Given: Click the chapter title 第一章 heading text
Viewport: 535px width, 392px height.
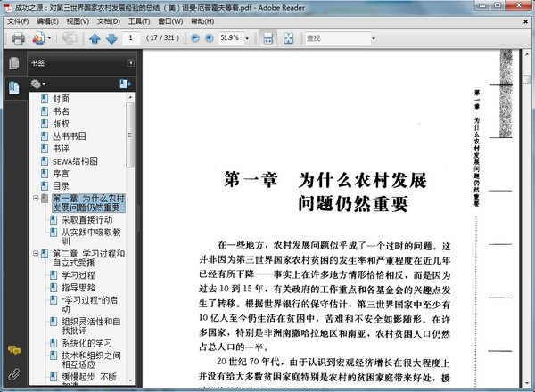Looking at the screenshot, I should coord(250,180).
